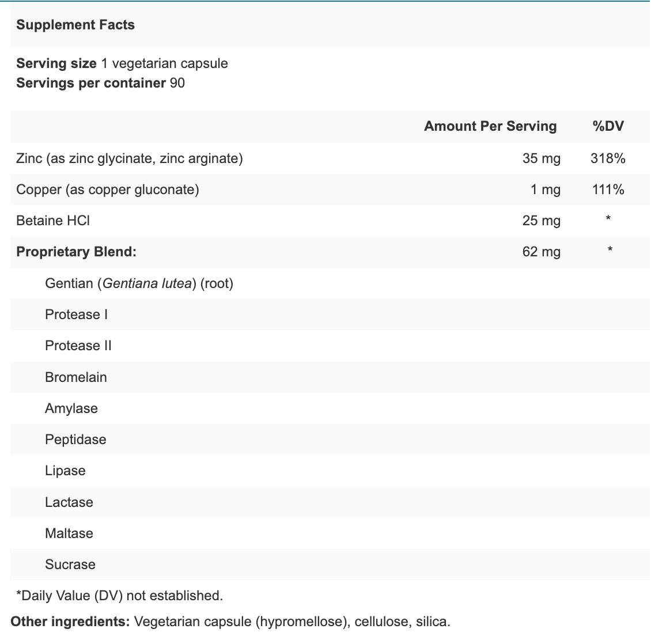This screenshot has width=651, height=644.
Task: Click the Sucrase entry
Action: [70, 565]
